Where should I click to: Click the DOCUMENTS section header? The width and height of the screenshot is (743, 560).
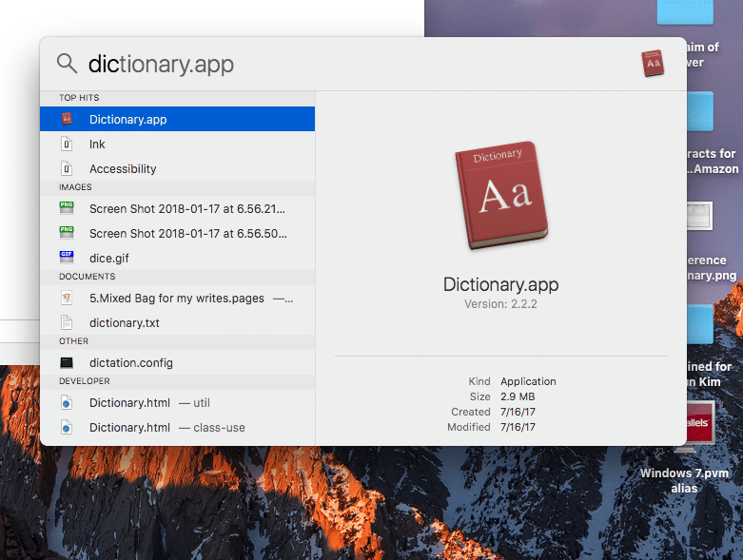pyautogui.click(x=88, y=277)
